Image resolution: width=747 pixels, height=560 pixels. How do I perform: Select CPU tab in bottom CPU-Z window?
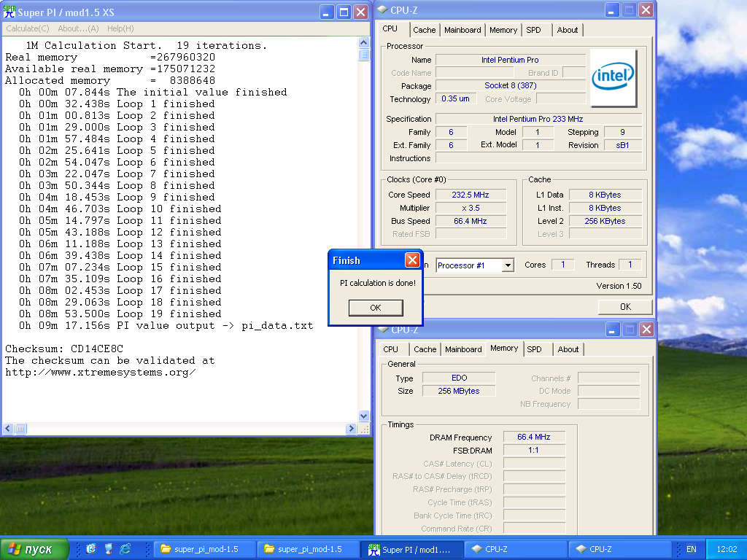click(x=391, y=349)
